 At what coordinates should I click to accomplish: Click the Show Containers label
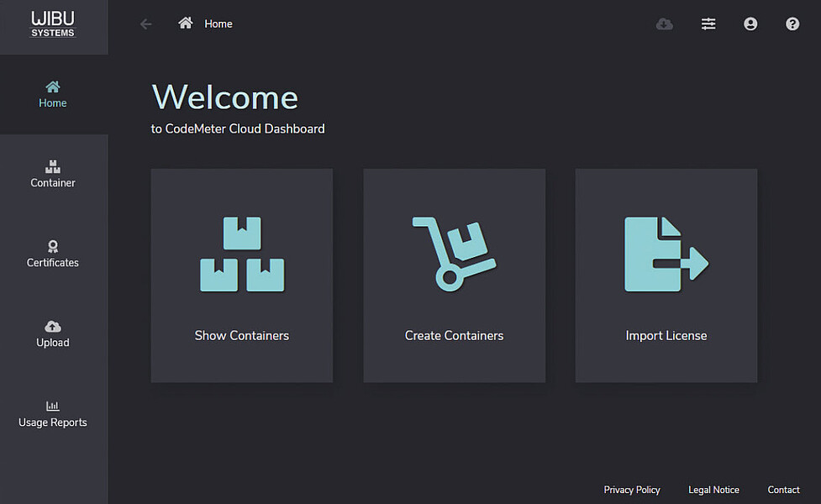coord(242,335)
